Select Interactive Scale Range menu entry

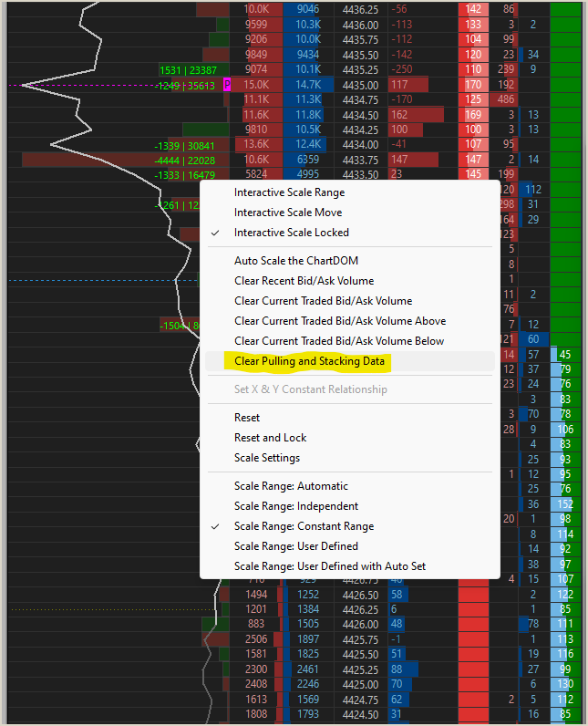[x=350, y=192]
